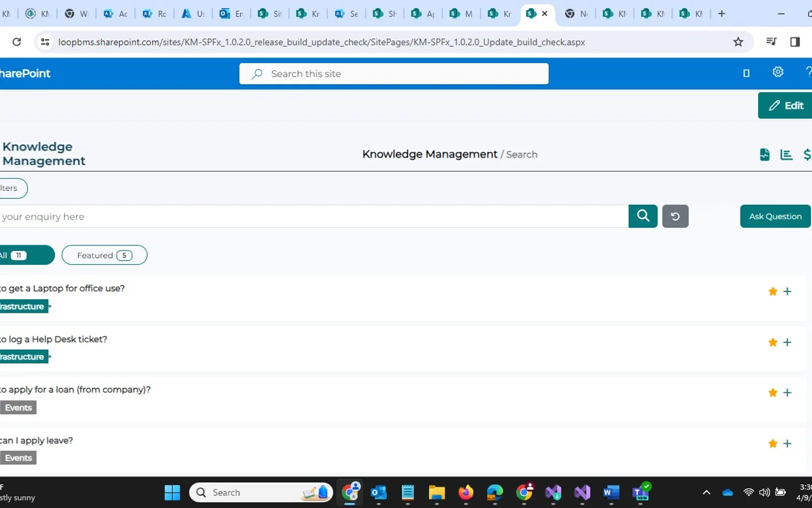Open the Windows Start menu

tap(172, 492)
